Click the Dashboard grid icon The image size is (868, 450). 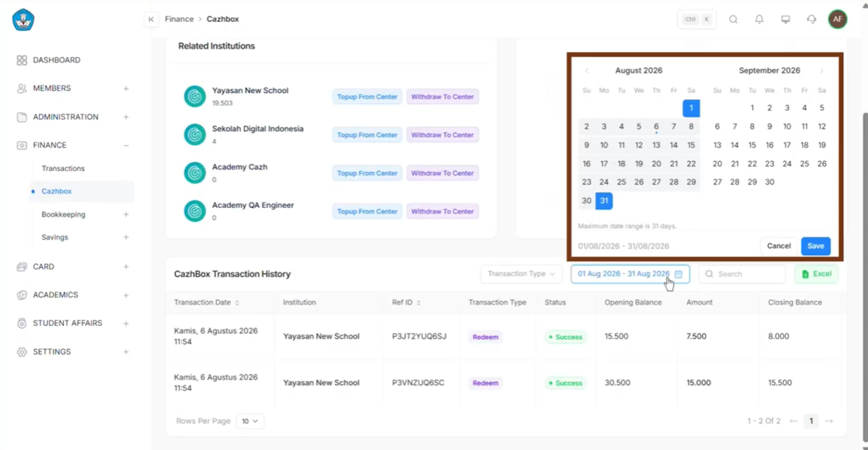click(21, 60)
